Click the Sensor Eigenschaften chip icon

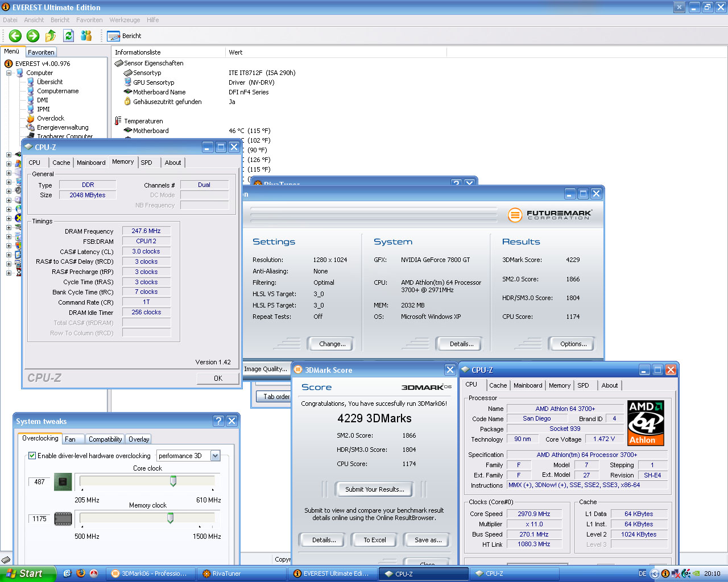119,63
